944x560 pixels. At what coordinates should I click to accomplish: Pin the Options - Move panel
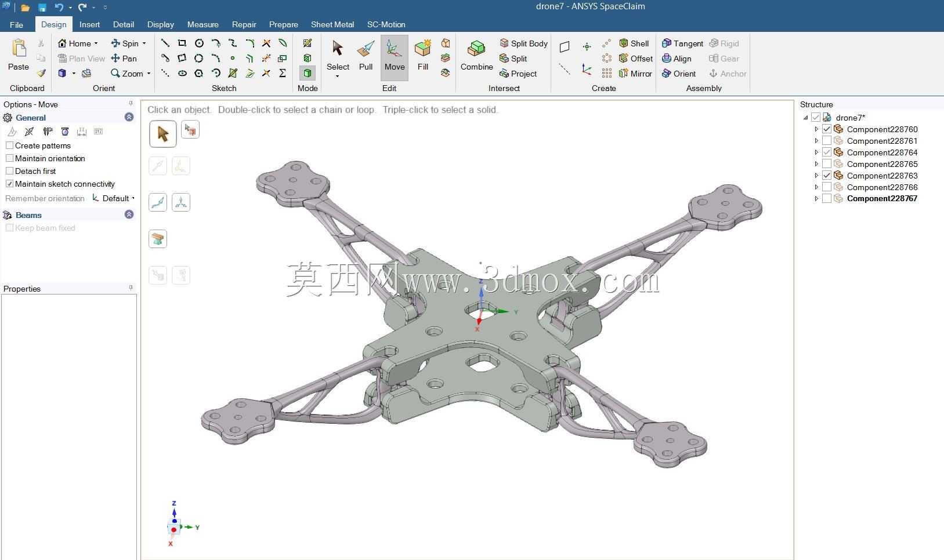[131, 104]
